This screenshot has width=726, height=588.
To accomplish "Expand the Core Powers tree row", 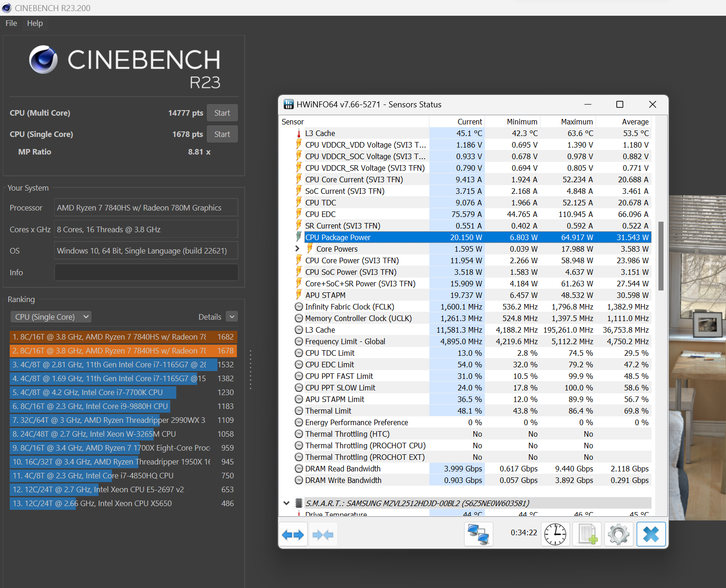I will pyautogui.click(x=298, y=248).
